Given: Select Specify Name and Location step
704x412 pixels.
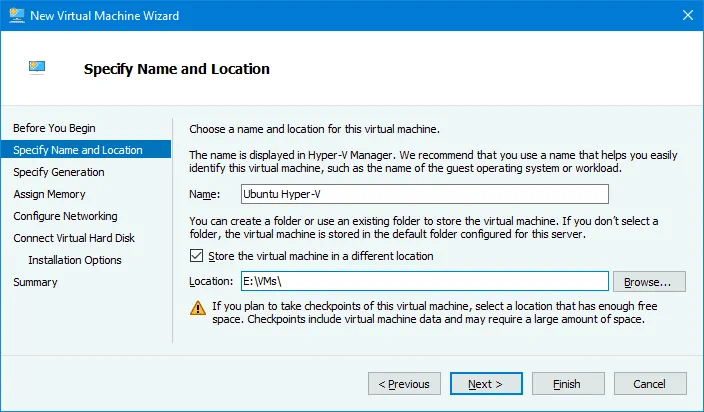Looking at the screenshot, I should pyautogui.click(x=78, y=150).
